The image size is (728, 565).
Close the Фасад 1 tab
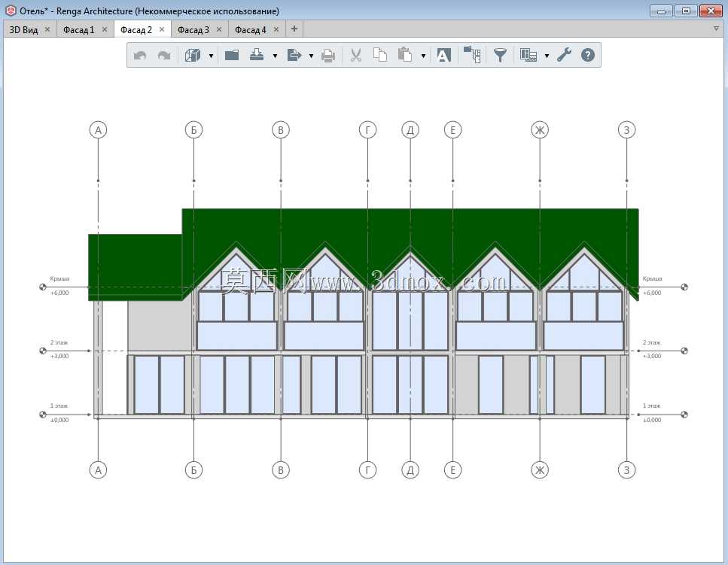(x=105, y=29)
